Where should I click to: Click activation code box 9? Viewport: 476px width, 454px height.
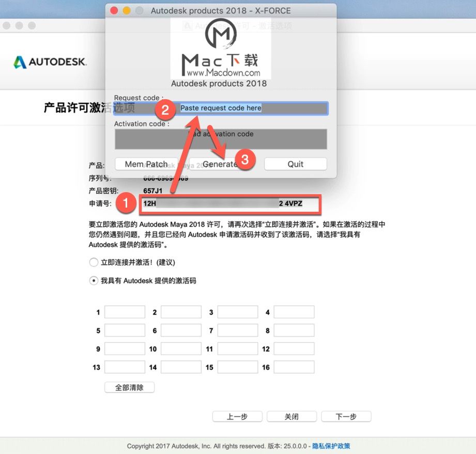tap(125, 349)
